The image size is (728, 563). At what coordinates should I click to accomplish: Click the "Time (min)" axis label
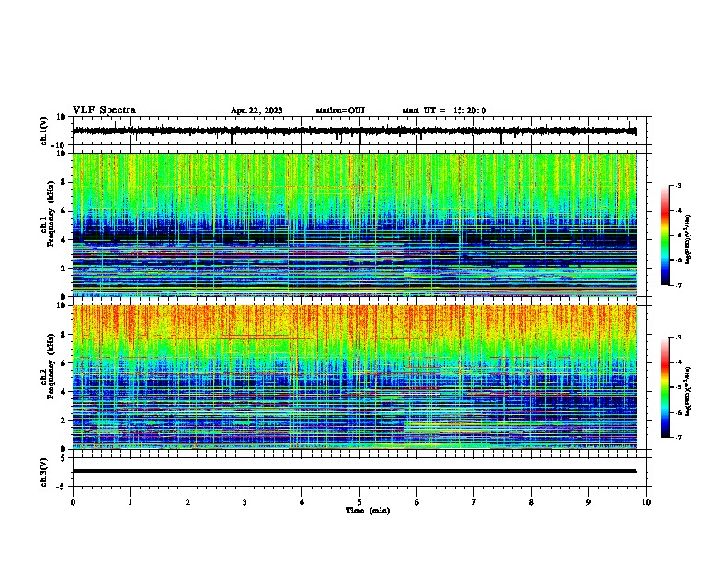(x=368, y=511)
